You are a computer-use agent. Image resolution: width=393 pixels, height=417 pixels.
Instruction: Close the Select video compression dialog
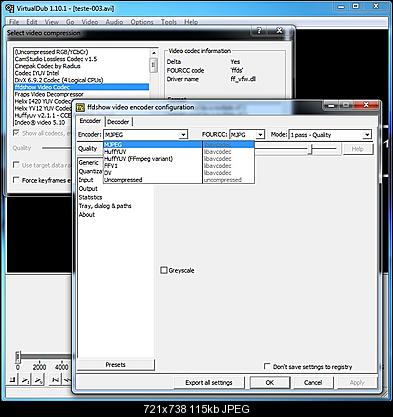(x=279, y=31)
